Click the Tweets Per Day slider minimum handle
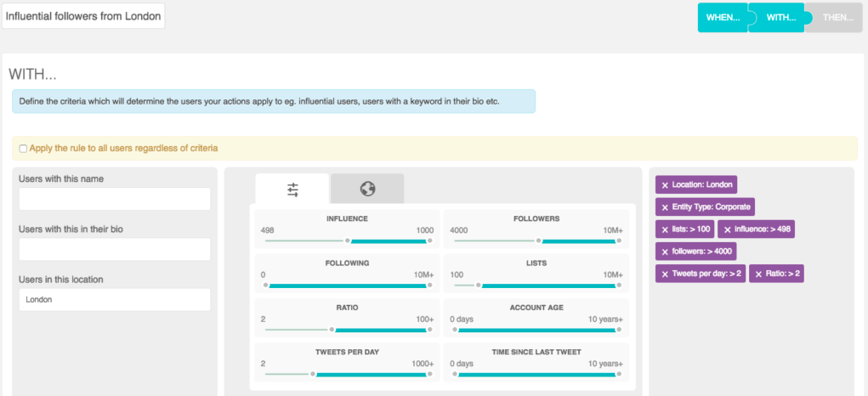868x396 pixels. (312, 375)
